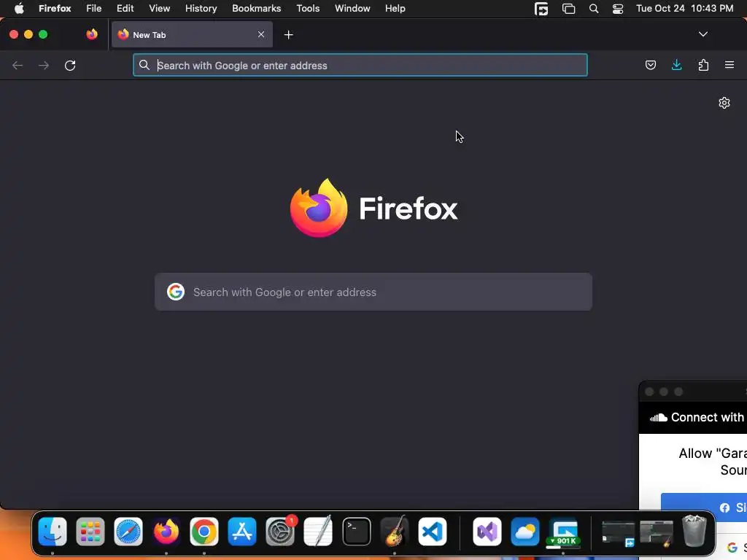Open the Help menu
Screen dimensions: 747x560
coord(395,9)
